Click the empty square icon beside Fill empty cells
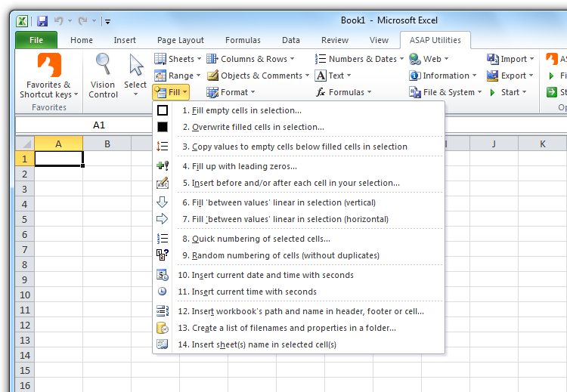The height and width of the screenshot is (392, 567). tap(163, 110)
